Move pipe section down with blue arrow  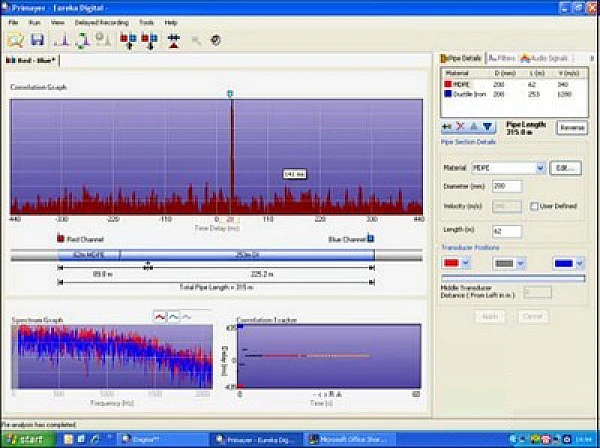[x=488, y=127]
